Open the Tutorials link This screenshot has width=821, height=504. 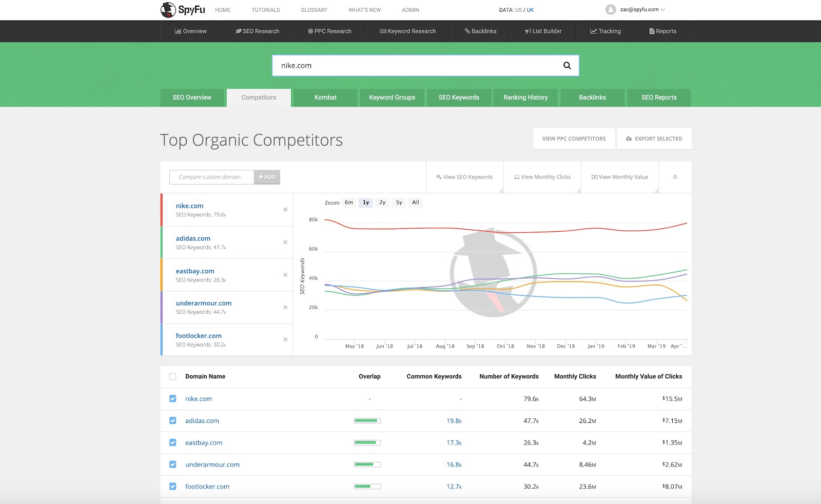[x=266, y=10]
